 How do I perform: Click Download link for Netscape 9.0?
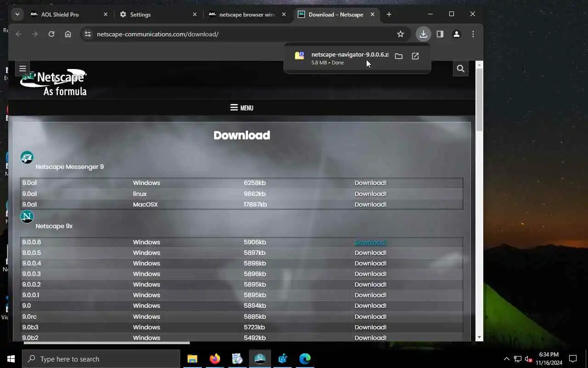pos(370,305)
